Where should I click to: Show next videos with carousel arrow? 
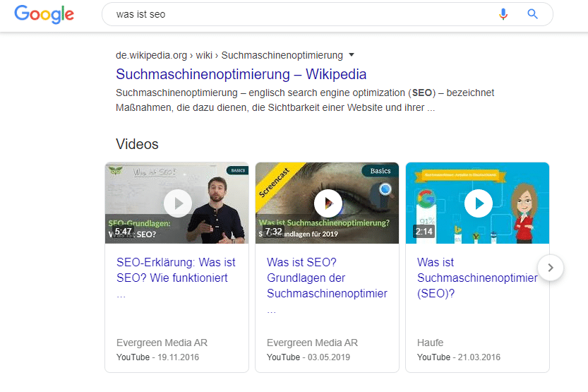pos(550,268)
